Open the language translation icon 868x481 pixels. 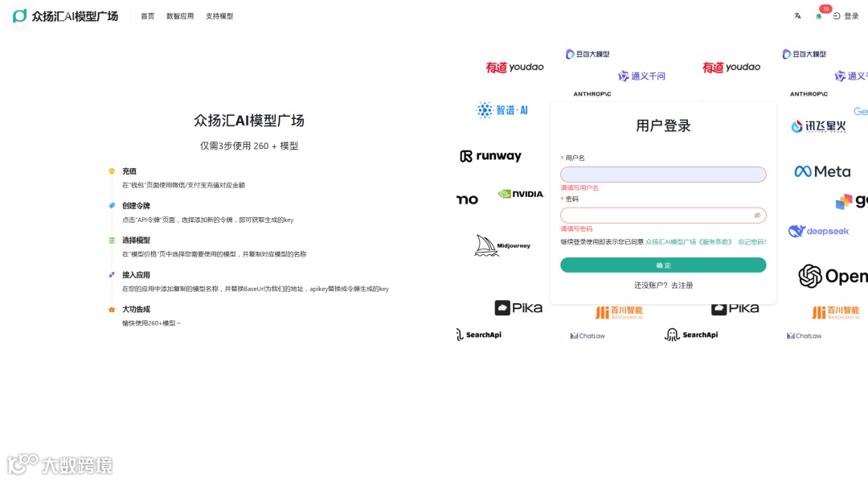(797, 16)
